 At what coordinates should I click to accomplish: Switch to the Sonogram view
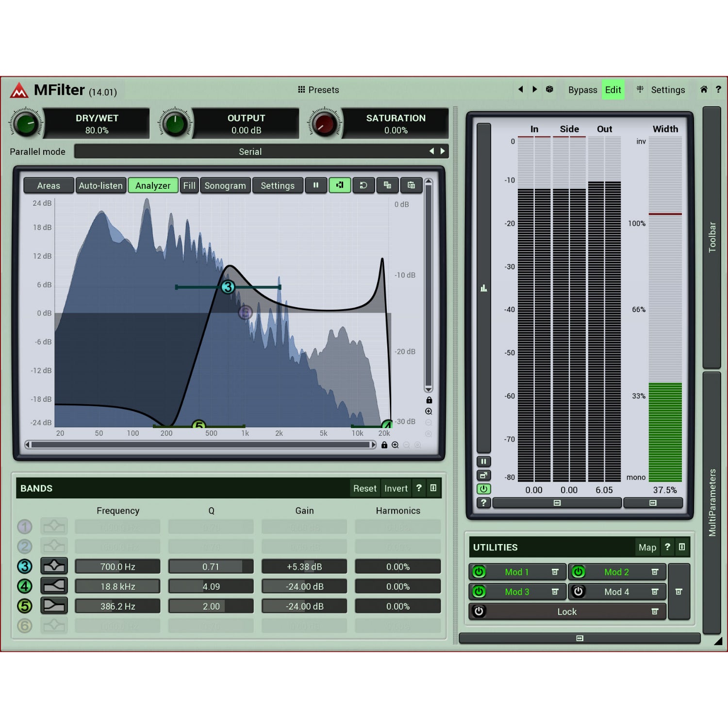(x=225, y=185)
